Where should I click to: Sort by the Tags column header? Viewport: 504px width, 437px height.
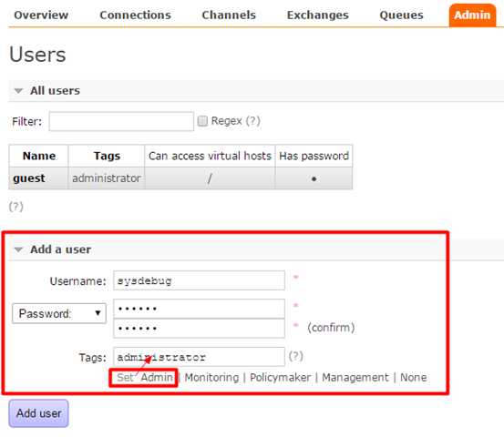tap(107, 156)
